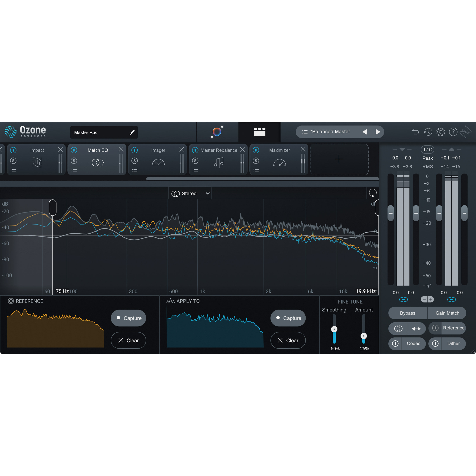Click Capture in the Apply To section

pos(288,318)
